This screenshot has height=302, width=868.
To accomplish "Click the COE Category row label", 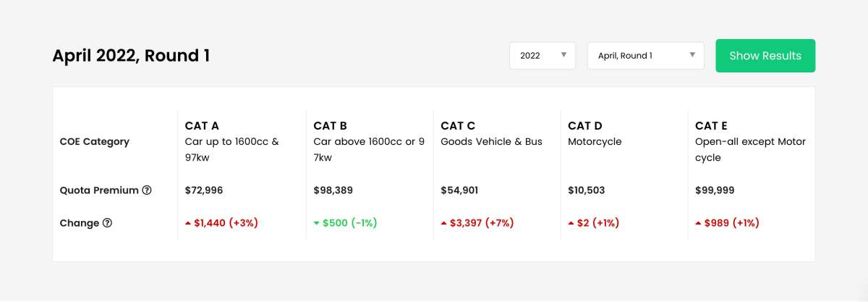I will pos(94,142).
